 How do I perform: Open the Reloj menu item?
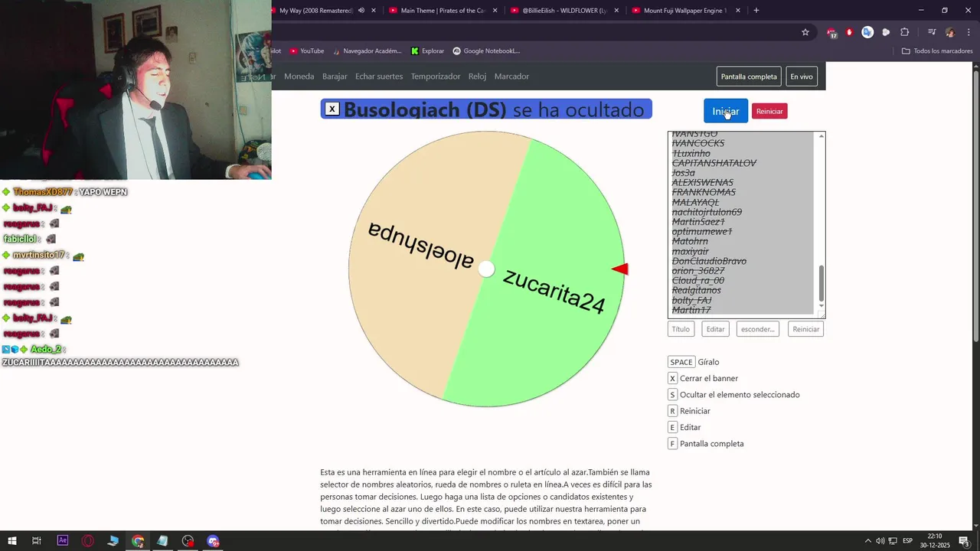477,77
